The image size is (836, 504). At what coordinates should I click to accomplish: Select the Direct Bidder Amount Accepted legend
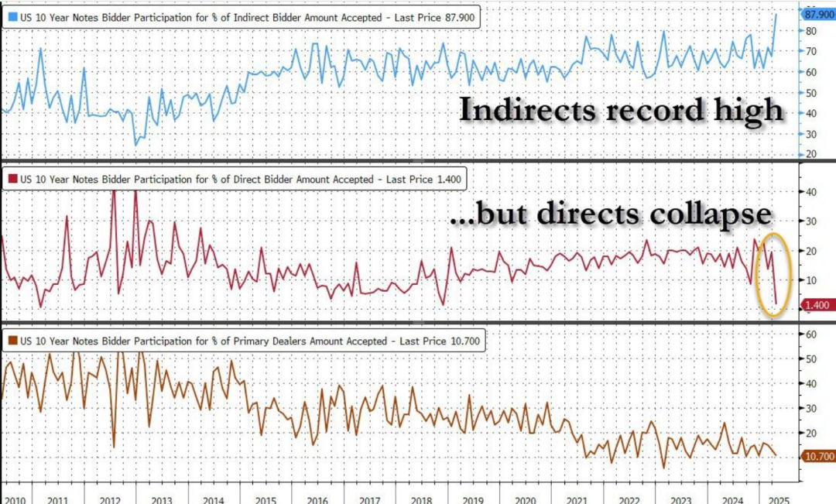click(235, 179)
